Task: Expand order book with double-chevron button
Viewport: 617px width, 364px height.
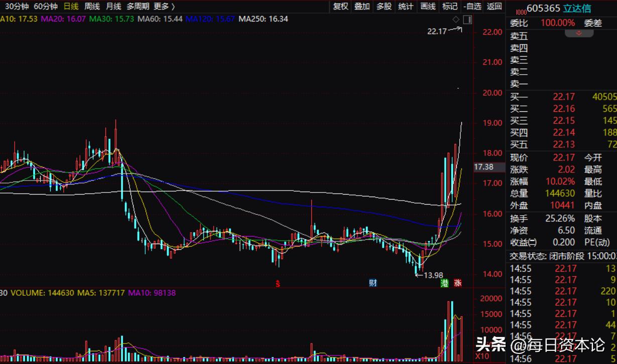Action: (x=579, y=33)
